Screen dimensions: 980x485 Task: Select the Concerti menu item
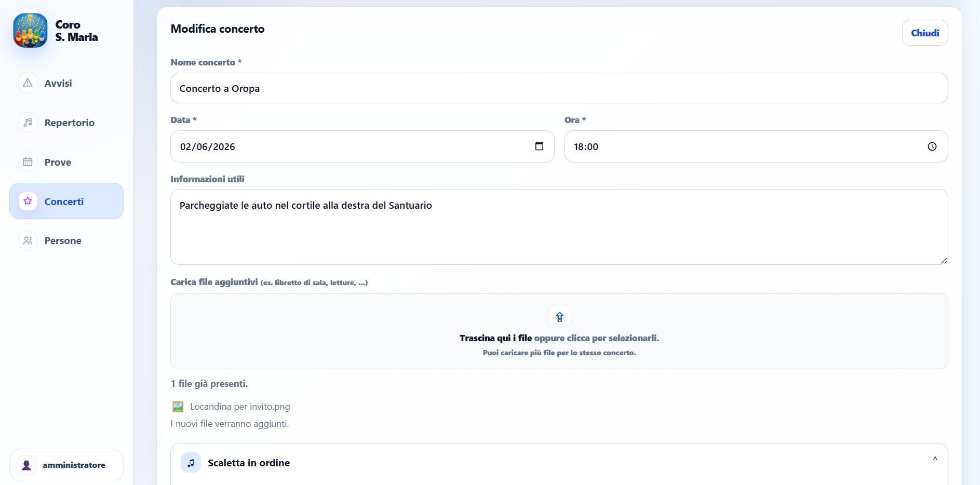click(66, 201)
